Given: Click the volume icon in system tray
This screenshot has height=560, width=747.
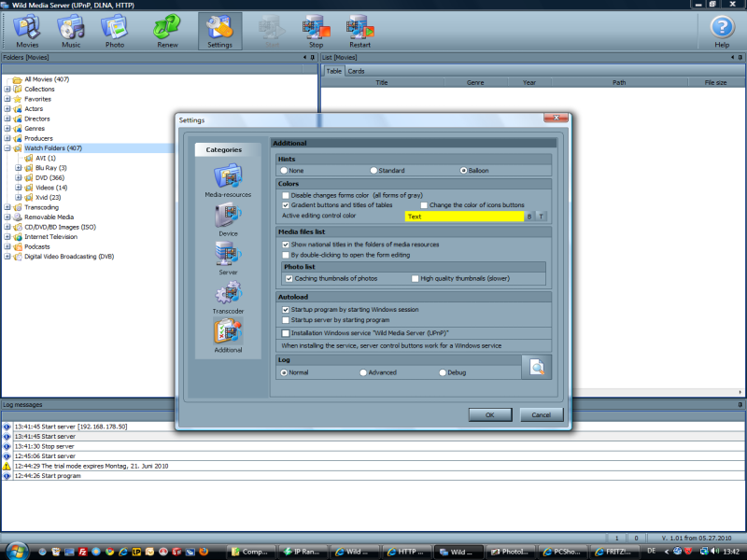Looking at the screenshot, I should pos(714,552).
